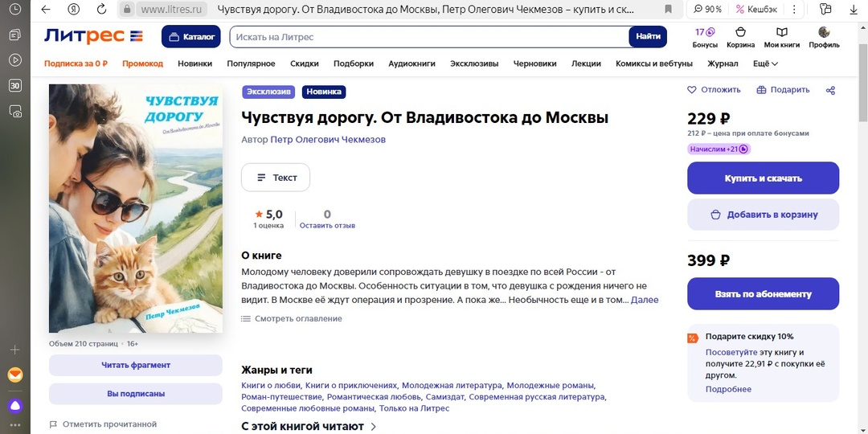Open Корзина cart icon

(741, 38)
